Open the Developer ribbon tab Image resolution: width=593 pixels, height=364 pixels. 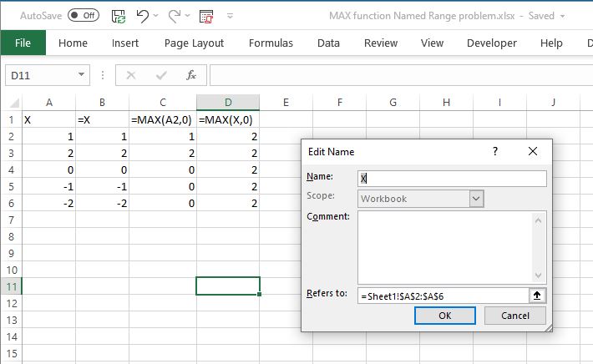tap(492, 43)
